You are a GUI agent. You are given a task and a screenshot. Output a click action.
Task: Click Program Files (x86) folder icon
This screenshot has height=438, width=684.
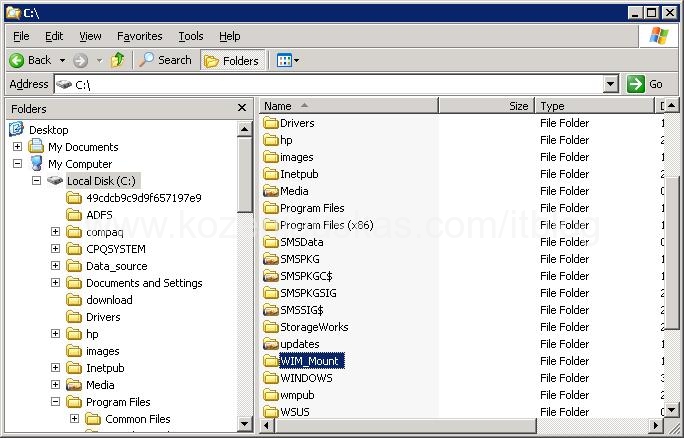pyautogui.click(x=271, y=225)
